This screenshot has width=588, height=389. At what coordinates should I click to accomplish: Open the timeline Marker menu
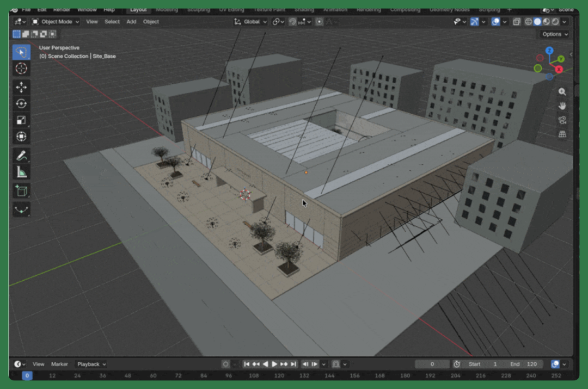[x=59, y=365]
